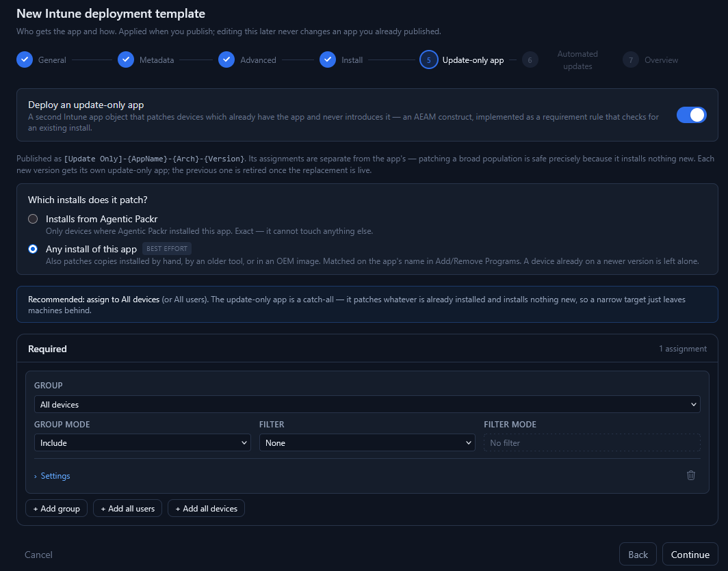The image size is (728, 571).
Task: Go to the General step label
Action: (52, 60)
